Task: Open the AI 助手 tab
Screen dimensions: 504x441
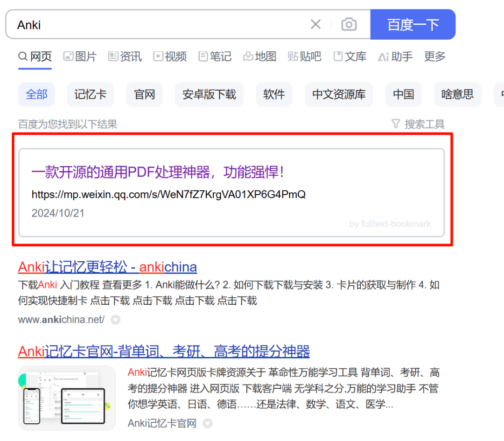Action: point(395,56)
